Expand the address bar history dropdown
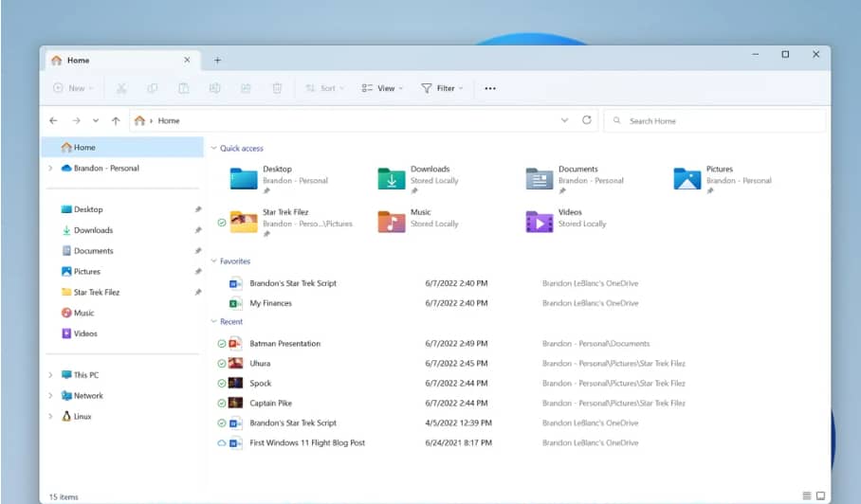This screenshot has height=504, width=861. point(564,120)
